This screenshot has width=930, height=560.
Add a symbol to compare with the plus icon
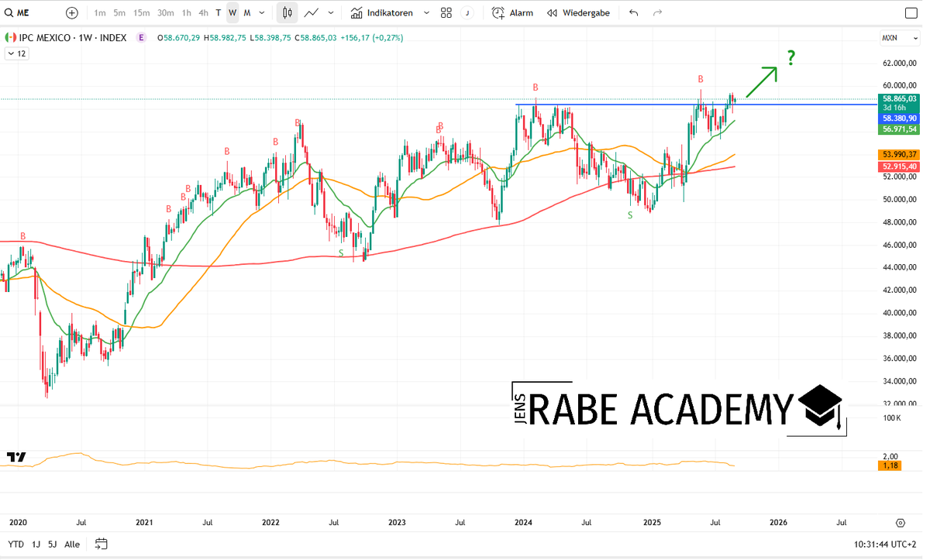click(x=72, y=12)
